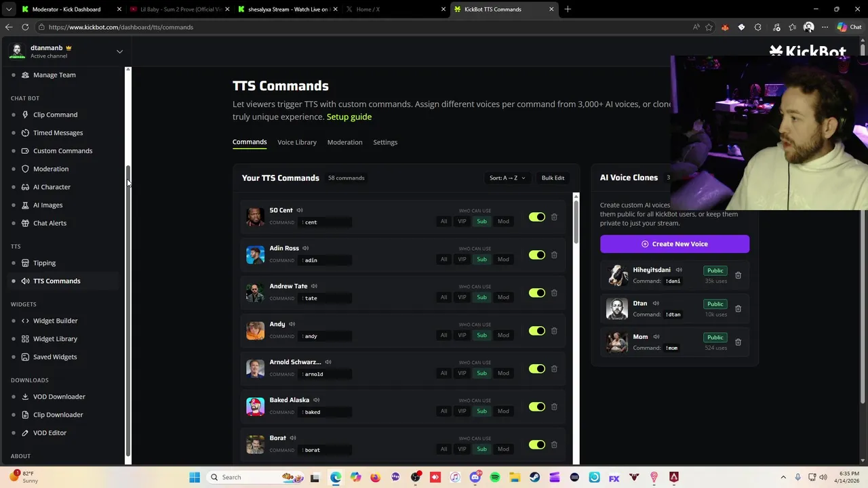Set Andrew Tate access to Mod
The height and width of the screenshot is (488, 868).
503,298
